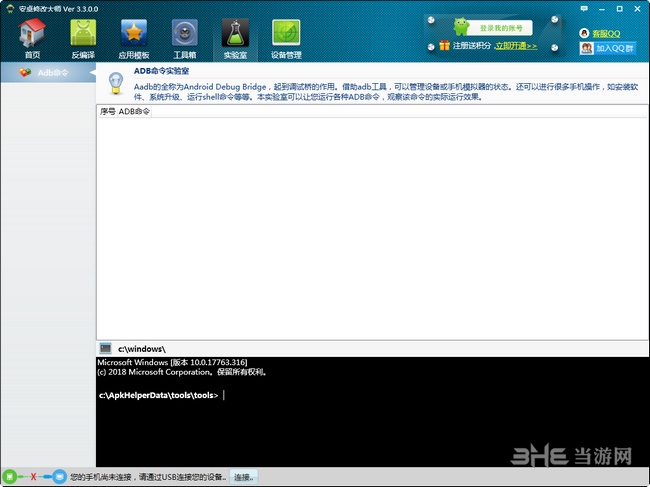Close the application window
This screenshot has height=487, width=650.
coord(637,9)
